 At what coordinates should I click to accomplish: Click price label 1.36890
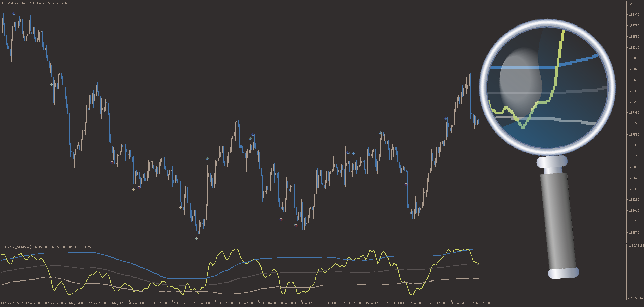[633, 167]
